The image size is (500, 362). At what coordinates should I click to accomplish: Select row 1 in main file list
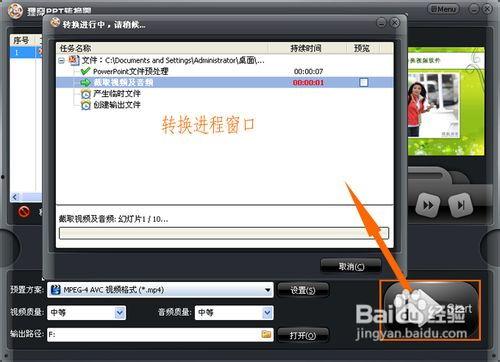pyautogui.click(x=26, y=52)
